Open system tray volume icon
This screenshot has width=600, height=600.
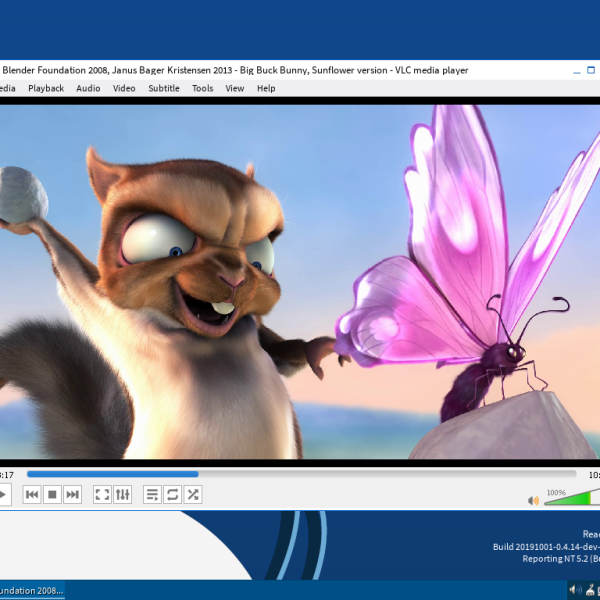point(575,590)
